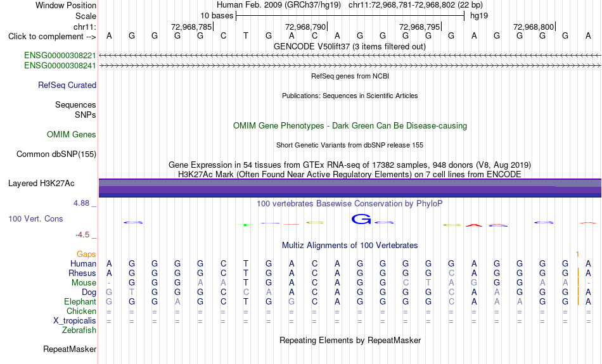Select the Rhesus species row label
The width and height of the screenshot is (602, 364).
click(82, 273)
